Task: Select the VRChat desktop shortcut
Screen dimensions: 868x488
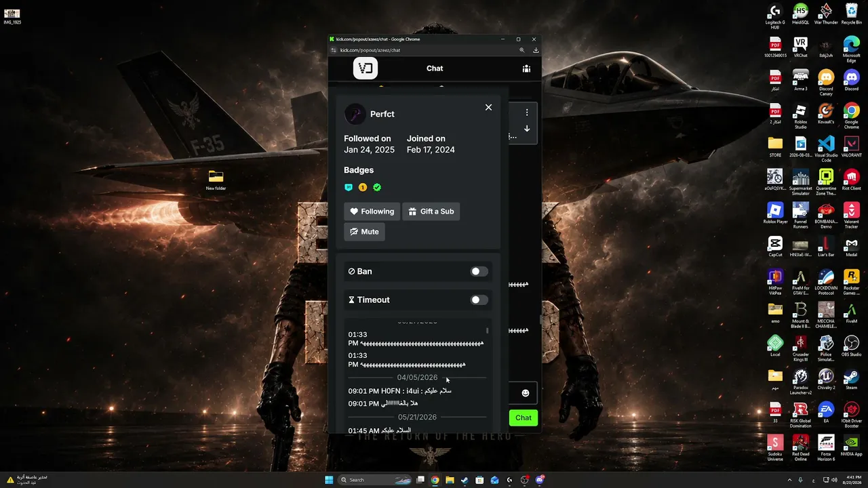Action: 801,47
